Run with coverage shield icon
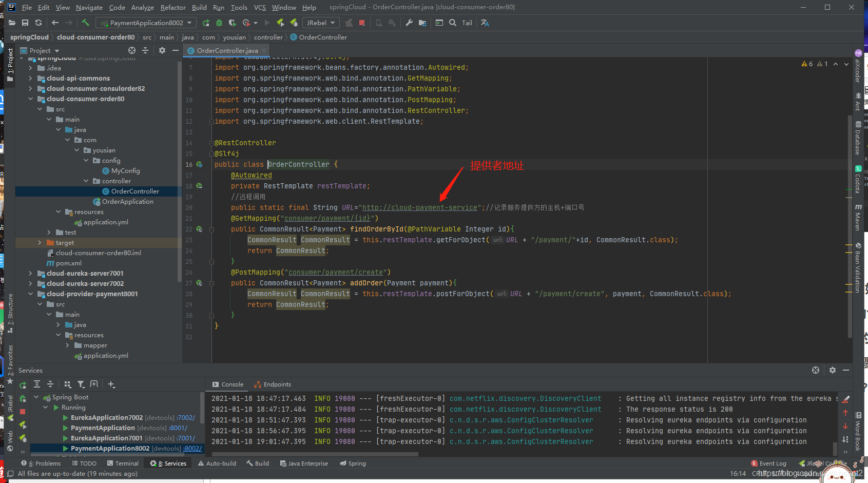 [232, 23]
